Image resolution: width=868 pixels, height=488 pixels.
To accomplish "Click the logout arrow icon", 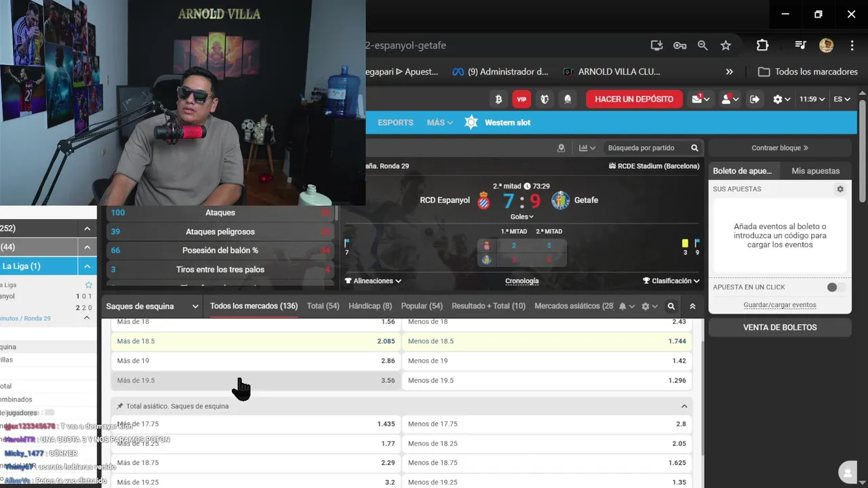I will 755,99.
